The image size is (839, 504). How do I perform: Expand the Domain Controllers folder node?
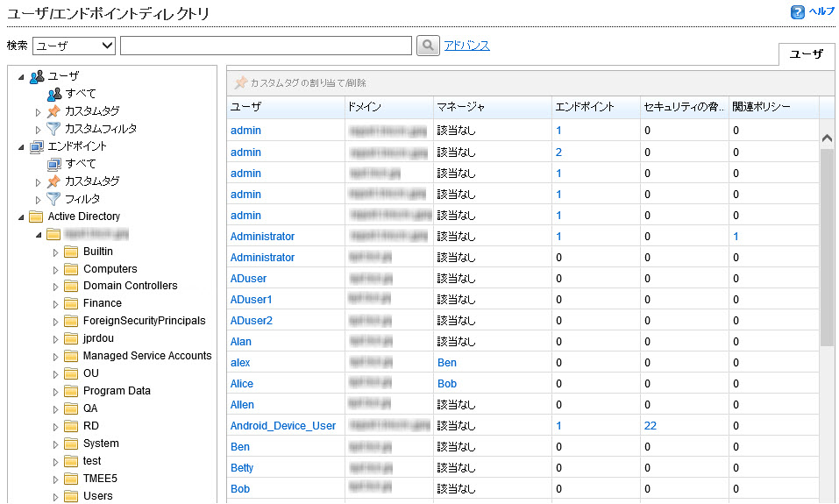[x=55, y=287]
